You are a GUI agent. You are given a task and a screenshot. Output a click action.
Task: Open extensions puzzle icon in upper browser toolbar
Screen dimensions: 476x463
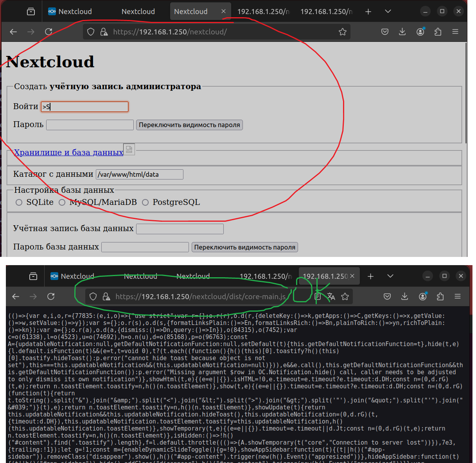(438, 32)
